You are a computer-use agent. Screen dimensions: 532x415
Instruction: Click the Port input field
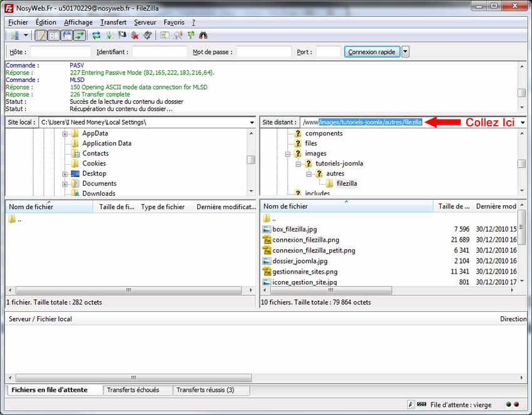328,51
